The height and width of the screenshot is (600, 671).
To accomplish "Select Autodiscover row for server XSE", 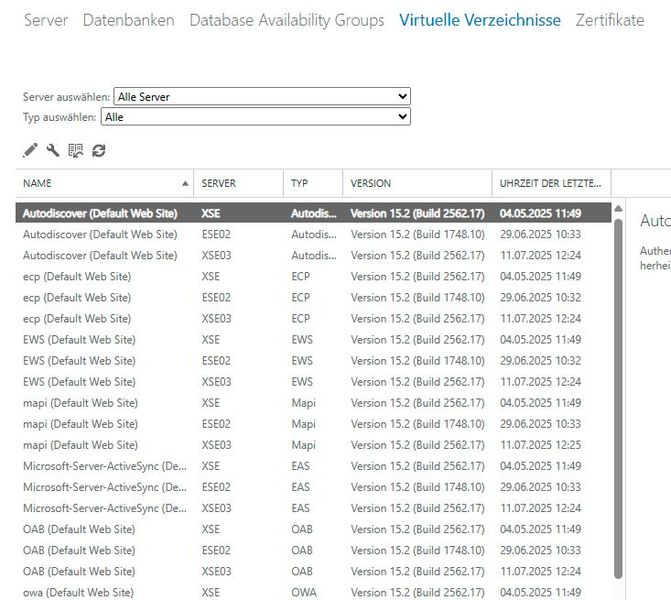I will coord(314,213).
